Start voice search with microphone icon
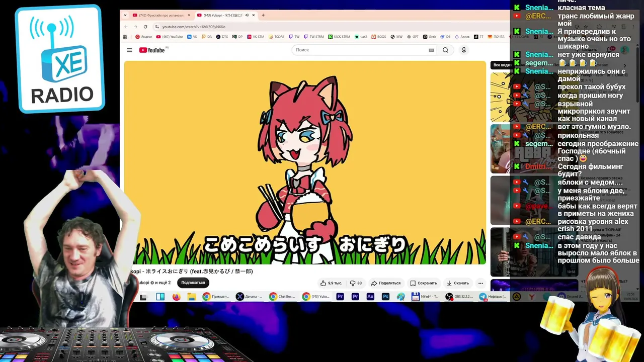Screen dimensions: 644x362 (464, 50)
